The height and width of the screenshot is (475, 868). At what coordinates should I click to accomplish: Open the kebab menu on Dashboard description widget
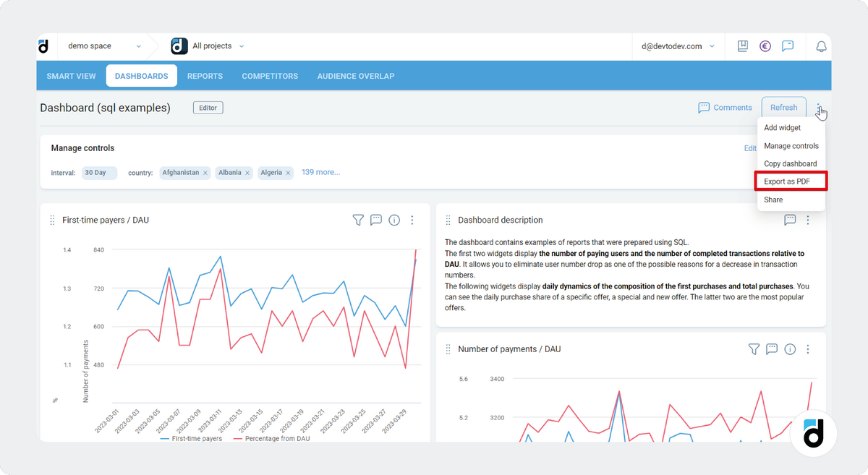point(808,220)
